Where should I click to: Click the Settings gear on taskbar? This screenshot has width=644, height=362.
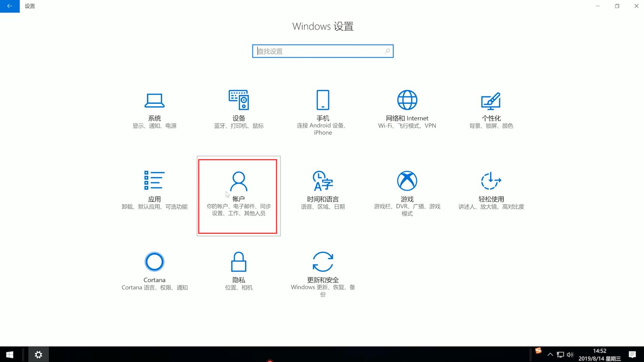click(38, 355)
